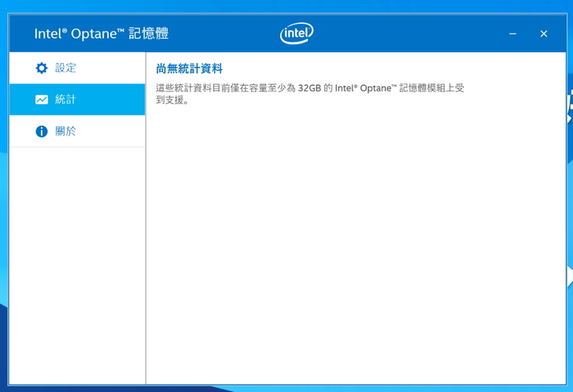
Task: Click the 尚無統計資料 heading
Action: [x=189, y=68]
